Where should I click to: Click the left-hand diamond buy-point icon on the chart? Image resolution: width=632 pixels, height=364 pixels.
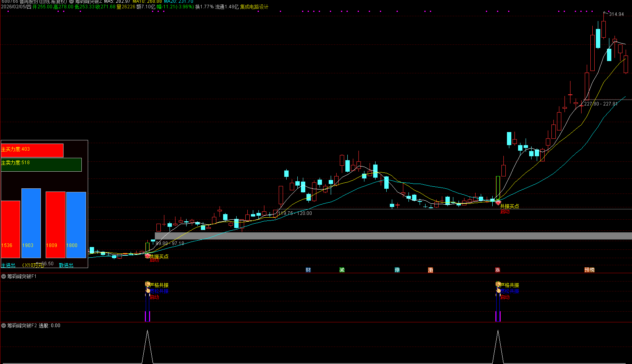tap(148, 256)
